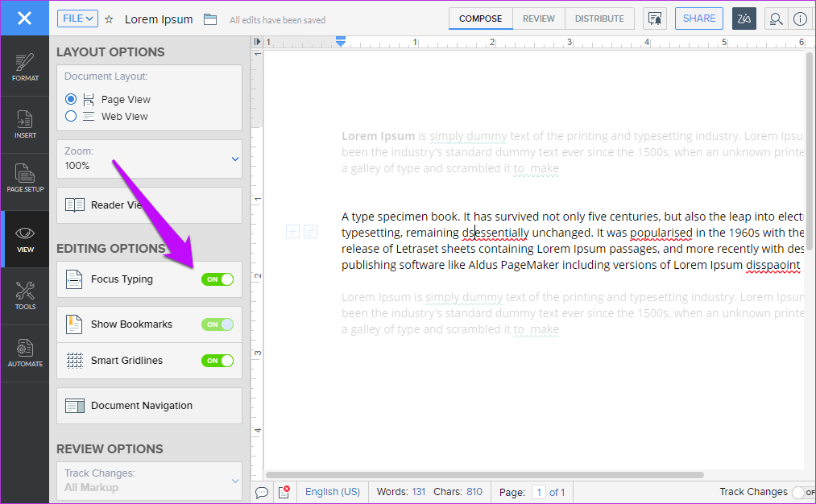816x504 pixels.
Task: Select the View panel eye icon
Action: (25, 233)
